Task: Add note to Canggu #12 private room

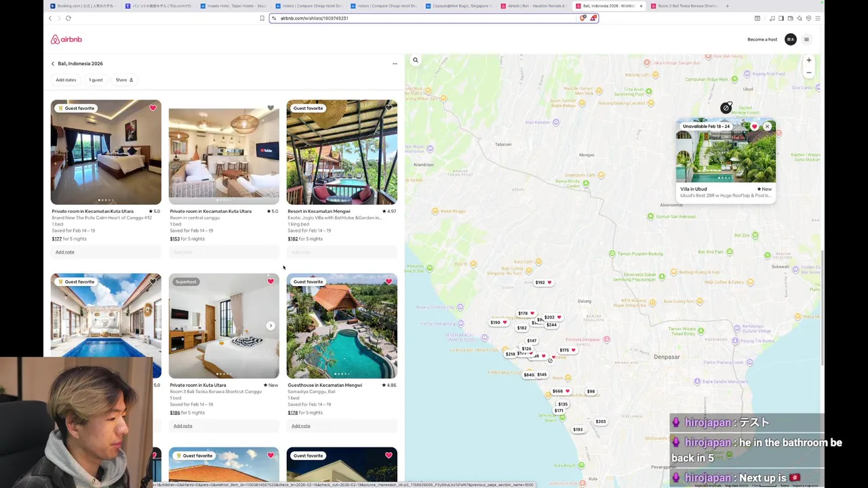Action: coord(65,252)
